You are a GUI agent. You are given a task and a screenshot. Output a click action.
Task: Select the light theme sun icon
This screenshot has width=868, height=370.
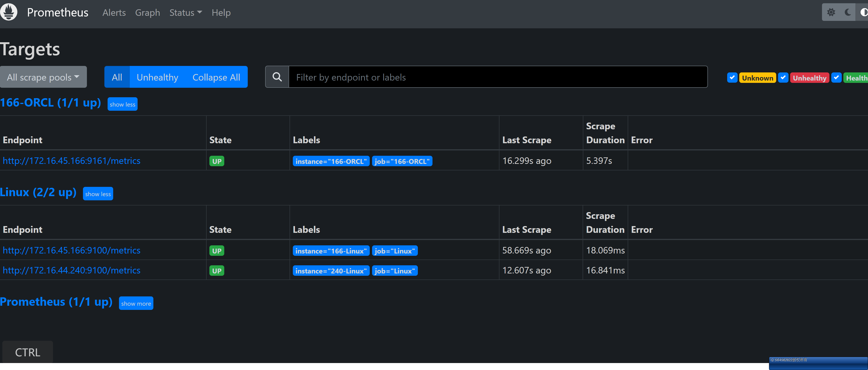pos(831,12)
